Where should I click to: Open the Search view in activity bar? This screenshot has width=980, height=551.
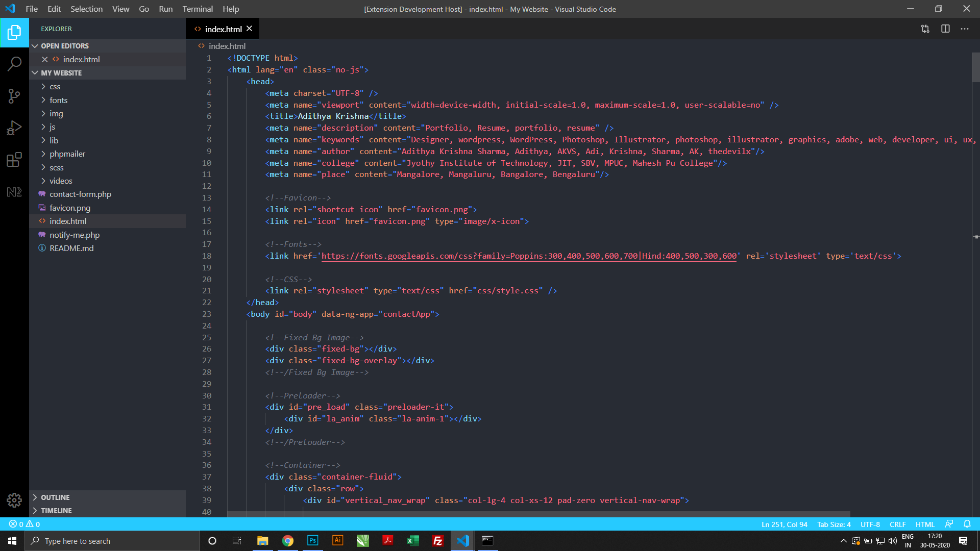(x=14, y=64)
